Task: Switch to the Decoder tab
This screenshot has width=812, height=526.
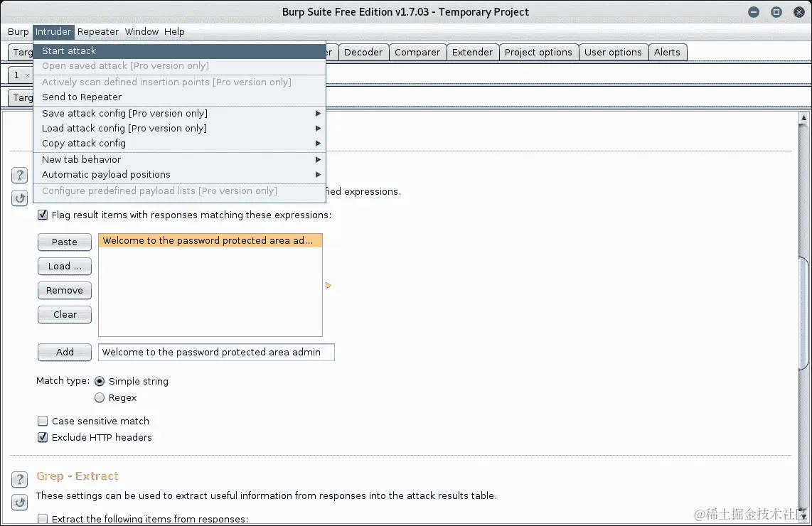Action: pos(363,53)
